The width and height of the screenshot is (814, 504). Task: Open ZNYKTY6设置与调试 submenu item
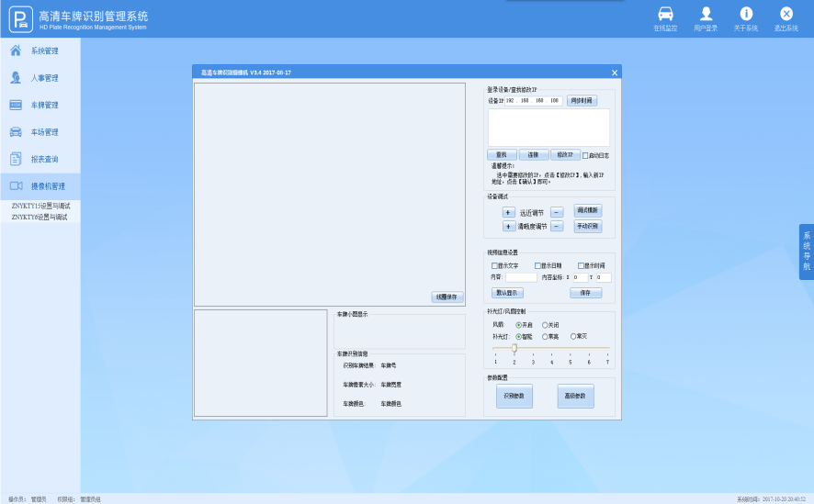(40, 218)
